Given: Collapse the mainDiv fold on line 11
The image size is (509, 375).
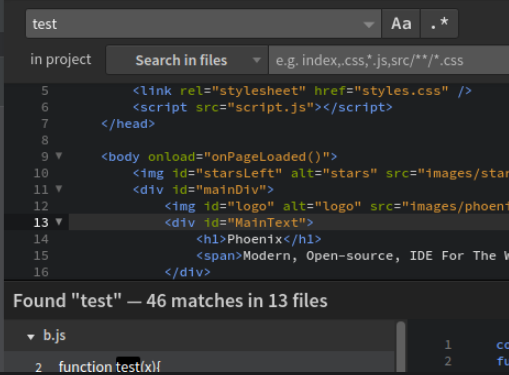Looking at the screenshot, I should pos(59,189).
